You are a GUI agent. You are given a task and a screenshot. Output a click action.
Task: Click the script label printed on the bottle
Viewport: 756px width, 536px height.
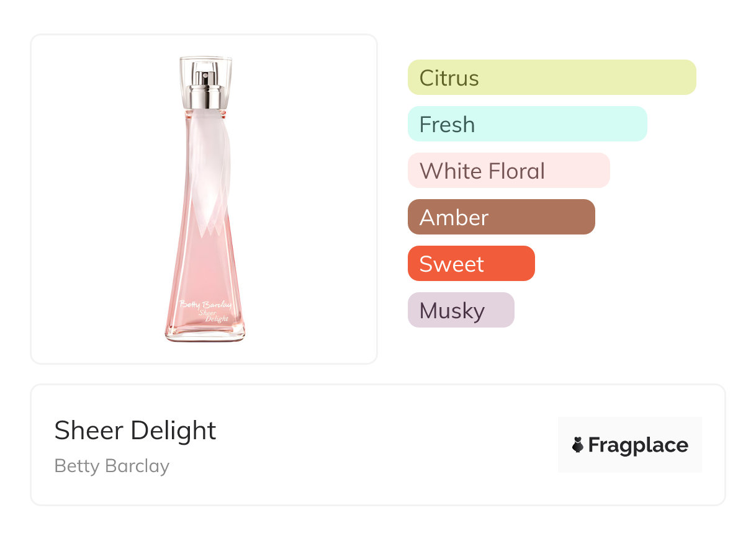point(205,310)
